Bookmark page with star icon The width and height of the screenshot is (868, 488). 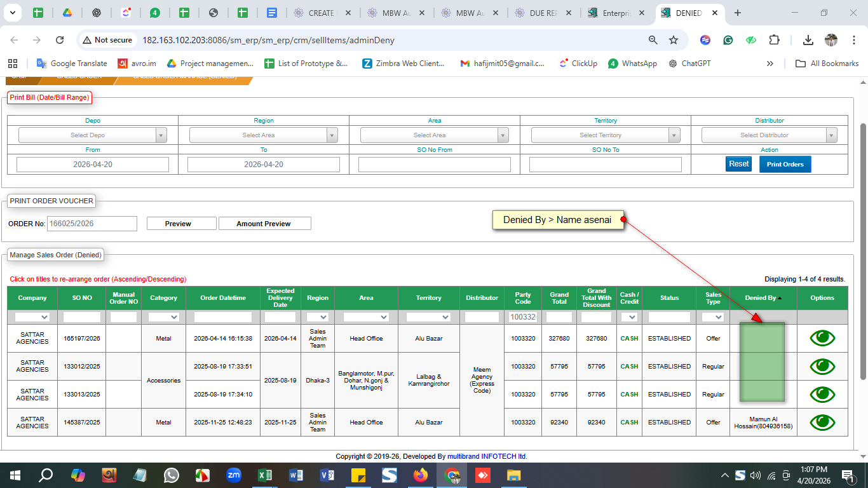click(x=674, y=40)
